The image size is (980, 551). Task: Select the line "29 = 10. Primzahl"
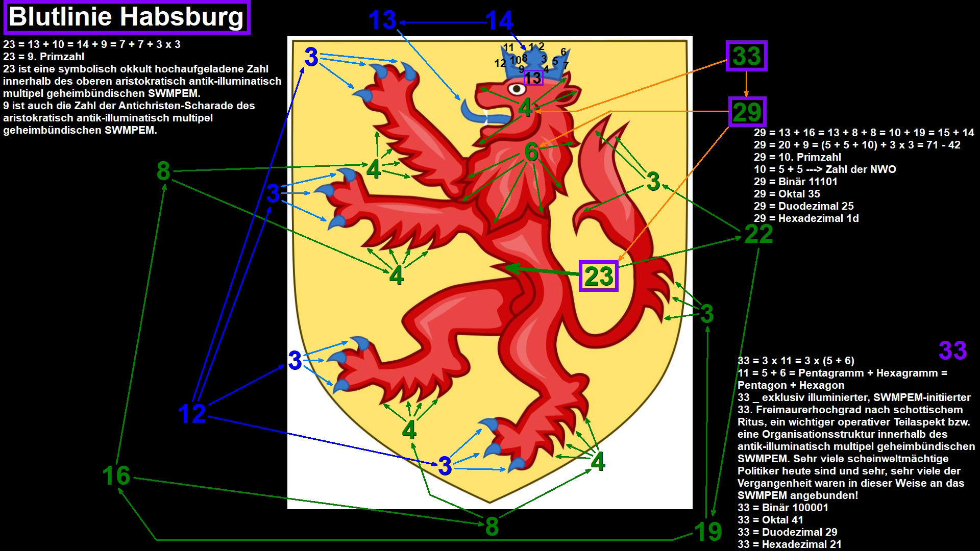click(x=797, y=157)
